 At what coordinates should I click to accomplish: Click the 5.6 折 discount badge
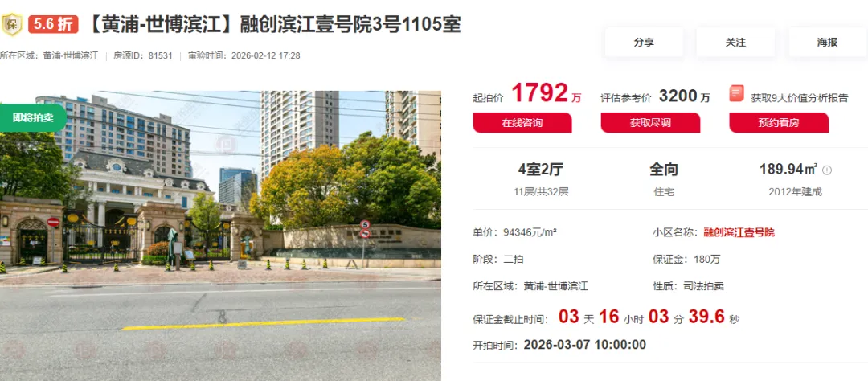click(53, 25)
